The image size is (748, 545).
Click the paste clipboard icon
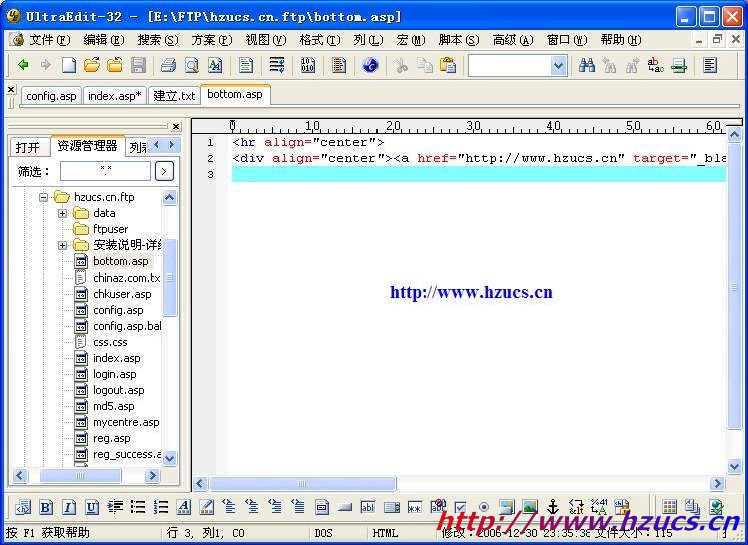click(448, 65)
